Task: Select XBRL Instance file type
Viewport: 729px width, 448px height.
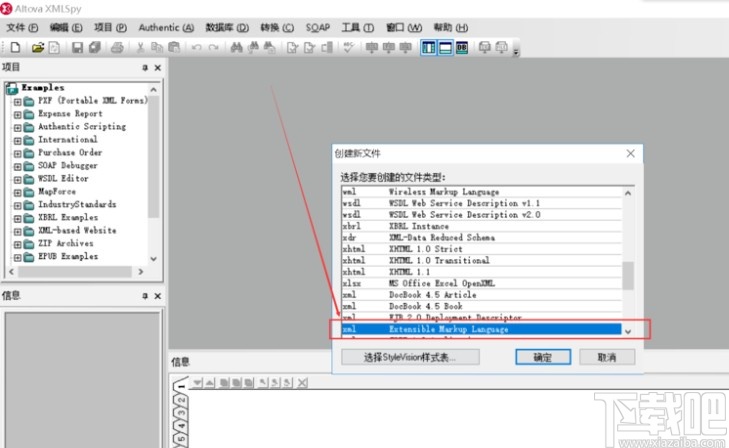Action: 481,226
